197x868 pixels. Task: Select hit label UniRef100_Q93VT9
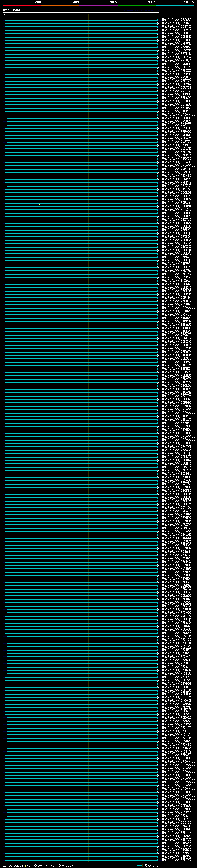pyautogui.click(x=176, y=125)
